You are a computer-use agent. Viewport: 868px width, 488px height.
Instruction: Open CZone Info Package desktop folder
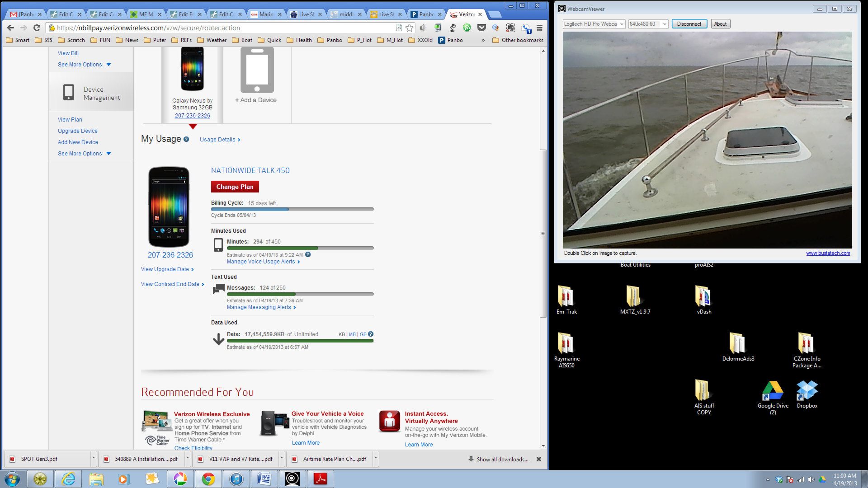pos(807,350)
